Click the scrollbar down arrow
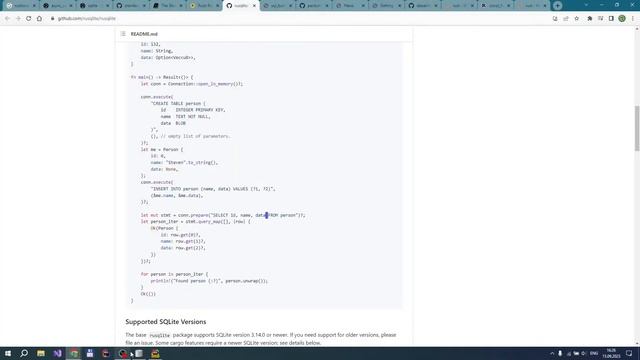The image size is (640, 360). [637, 344]
